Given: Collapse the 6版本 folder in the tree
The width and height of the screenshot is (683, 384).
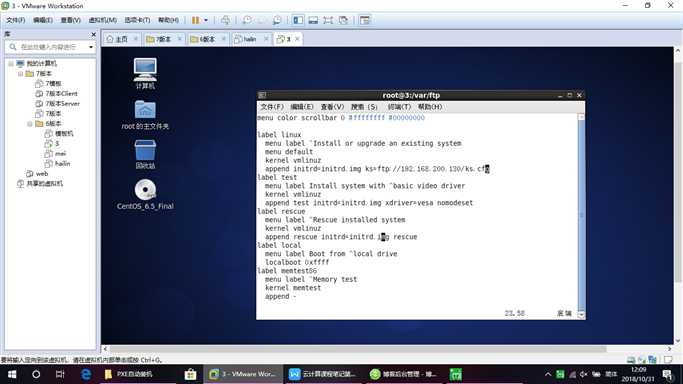Looking at the screenshot, I should coord(30,124).
